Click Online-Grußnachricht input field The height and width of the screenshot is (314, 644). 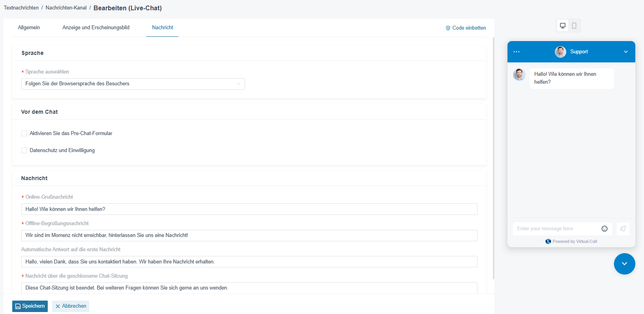pyautogui.click(x=249, y=209)
